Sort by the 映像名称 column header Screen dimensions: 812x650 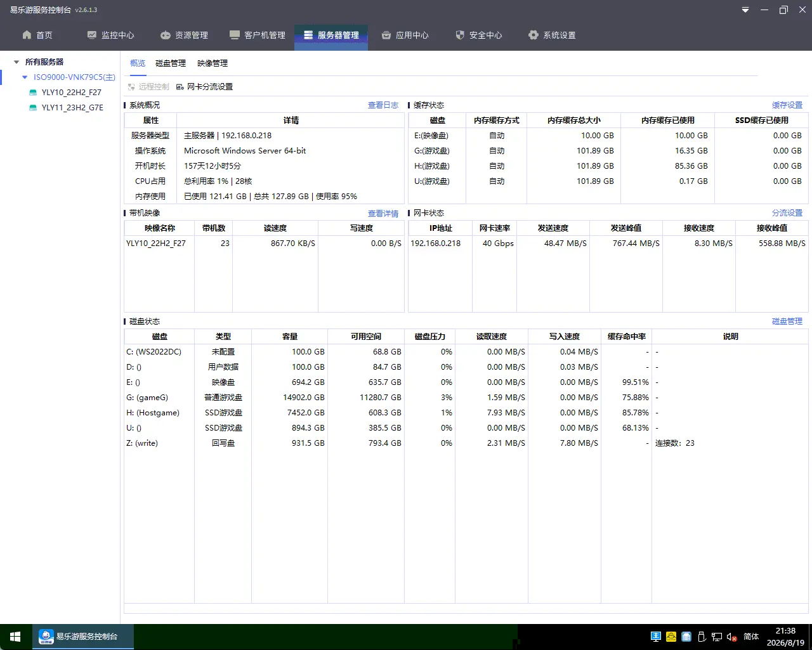point(159,228)
